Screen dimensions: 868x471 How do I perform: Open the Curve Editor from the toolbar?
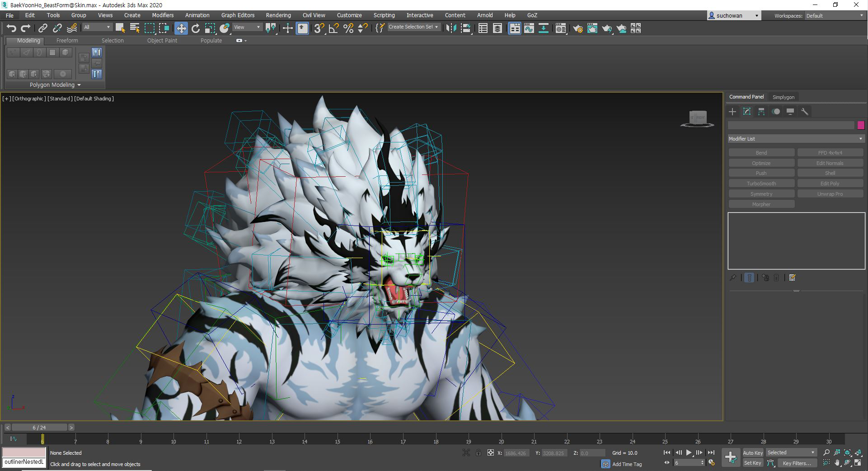pyautogui.click(x=529, y=28)
